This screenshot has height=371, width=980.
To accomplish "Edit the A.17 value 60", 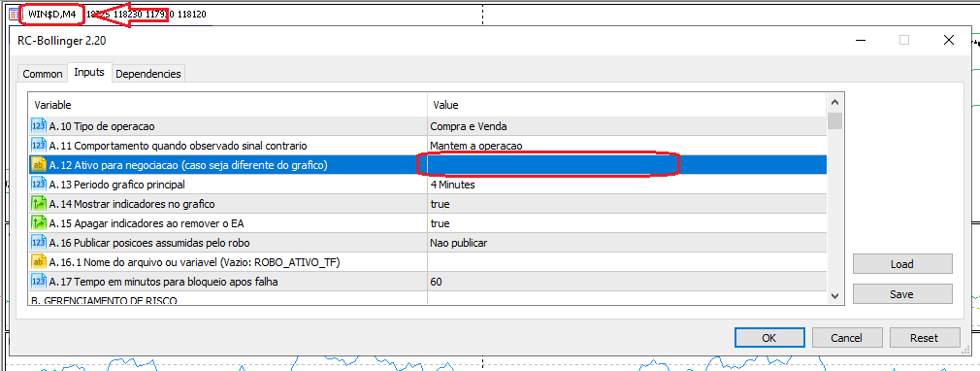I will click(x=627, y=282).
